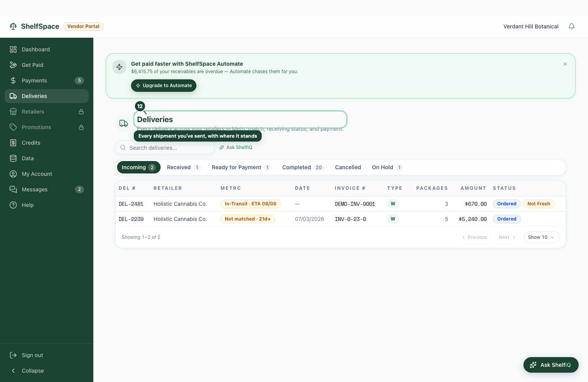The image size is (588, 382).
Task: Click Verdant Hill Botanical account name
Action: tap(531, 26)
